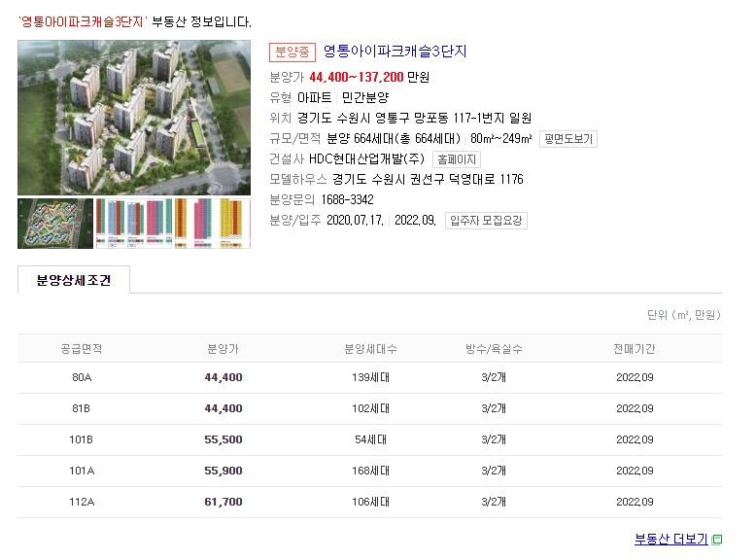756x560 pixels.
Task: Click the 139세대 unit count
Action: click(x=370, y=377)
